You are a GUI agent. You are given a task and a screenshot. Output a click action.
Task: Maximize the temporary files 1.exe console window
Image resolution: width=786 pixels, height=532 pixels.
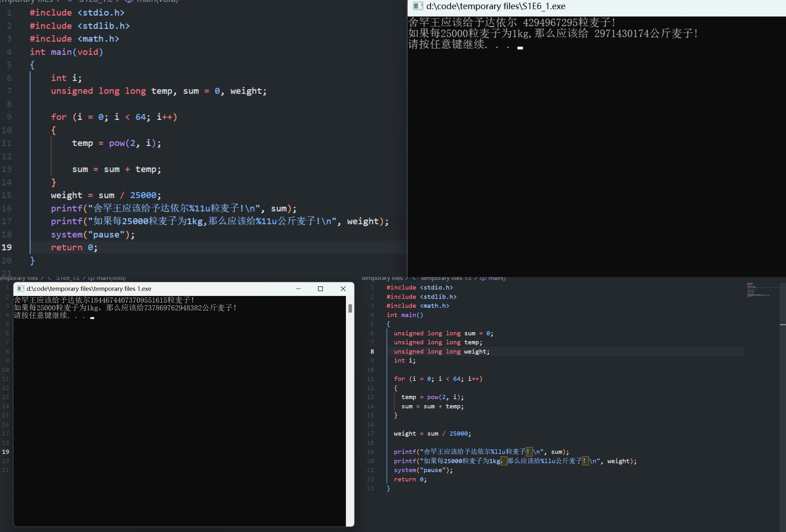click(320, 289)
